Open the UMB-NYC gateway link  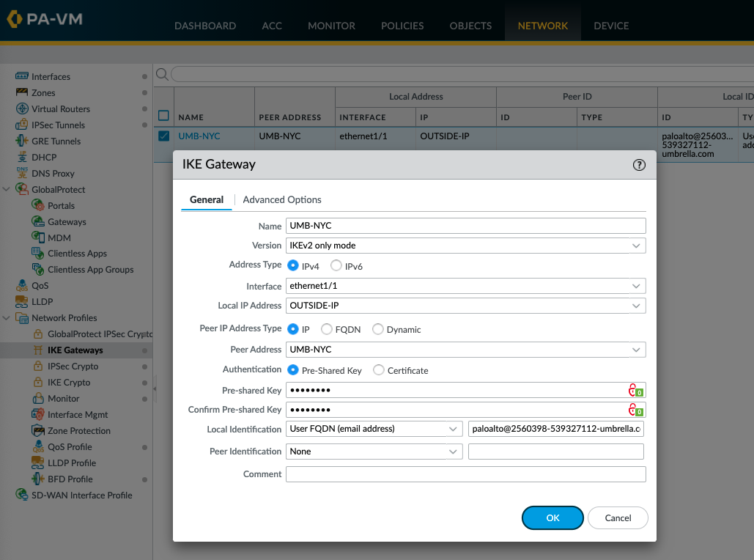(x=199, y=136)
